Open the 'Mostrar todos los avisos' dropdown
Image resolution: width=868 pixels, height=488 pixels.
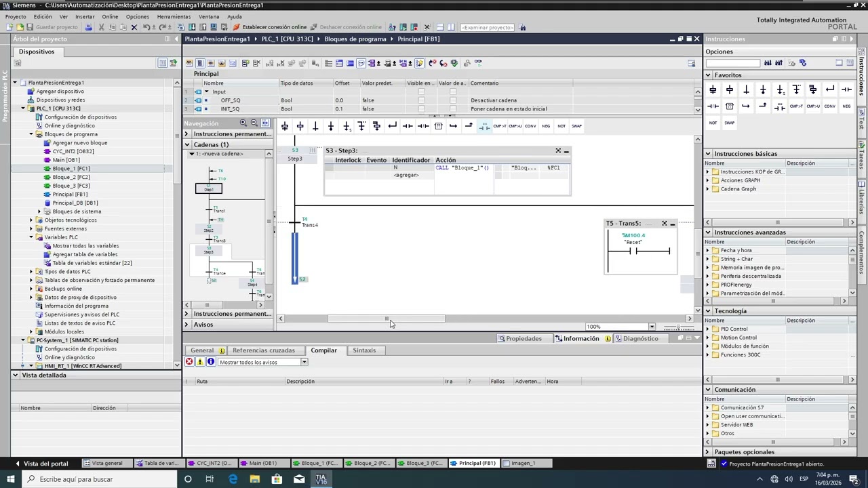pos(304,362)
